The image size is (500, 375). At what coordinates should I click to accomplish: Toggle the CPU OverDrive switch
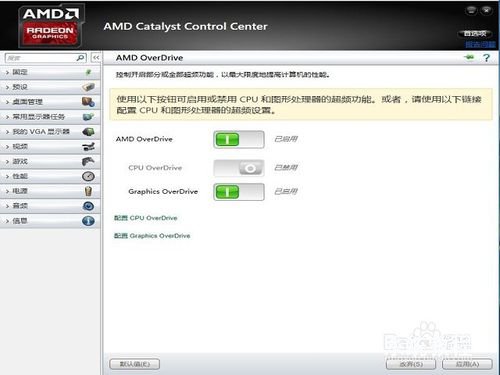[239, 168]
